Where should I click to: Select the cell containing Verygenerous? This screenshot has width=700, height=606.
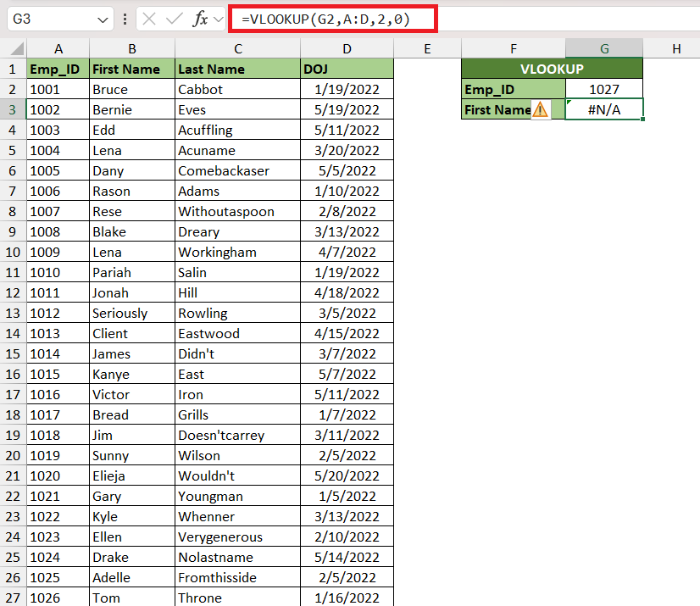tap(238, 537)
